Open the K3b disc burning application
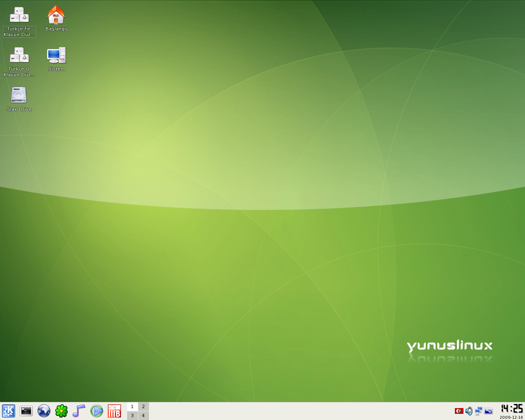This screenshot has width=525, height=420. point(114,411)
